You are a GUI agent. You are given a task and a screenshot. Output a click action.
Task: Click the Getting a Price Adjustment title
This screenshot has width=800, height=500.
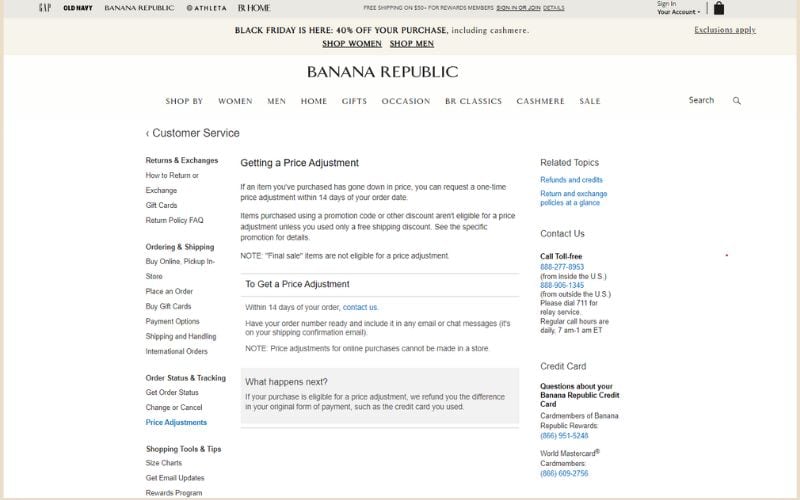(299, 163)
